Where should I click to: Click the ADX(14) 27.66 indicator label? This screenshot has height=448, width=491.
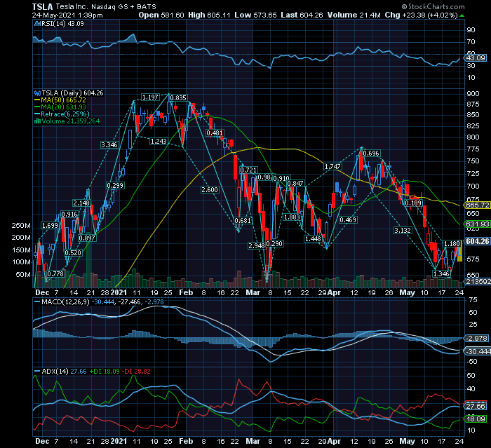[x=60, y=372]
